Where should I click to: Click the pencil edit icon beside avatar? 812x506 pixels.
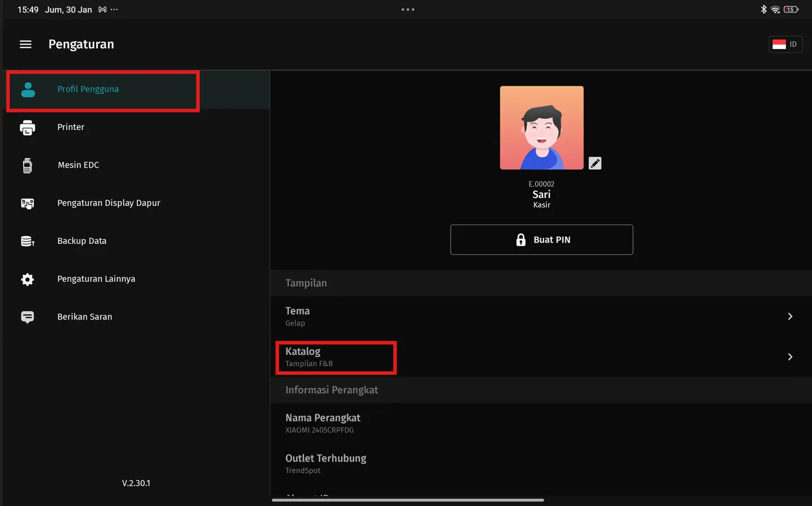[595, 163]
